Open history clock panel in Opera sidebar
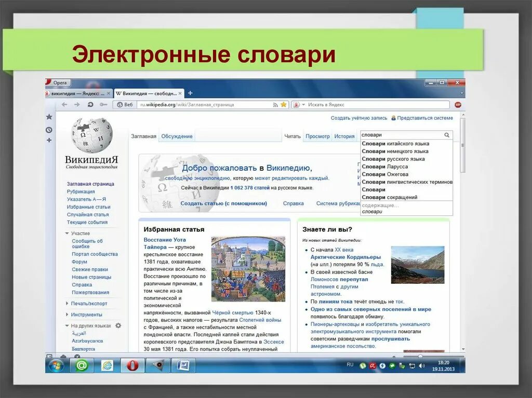 tap(49, 130)
